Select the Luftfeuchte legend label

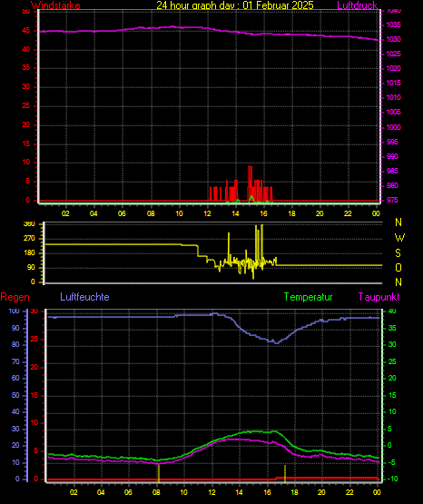pos(84,297)
